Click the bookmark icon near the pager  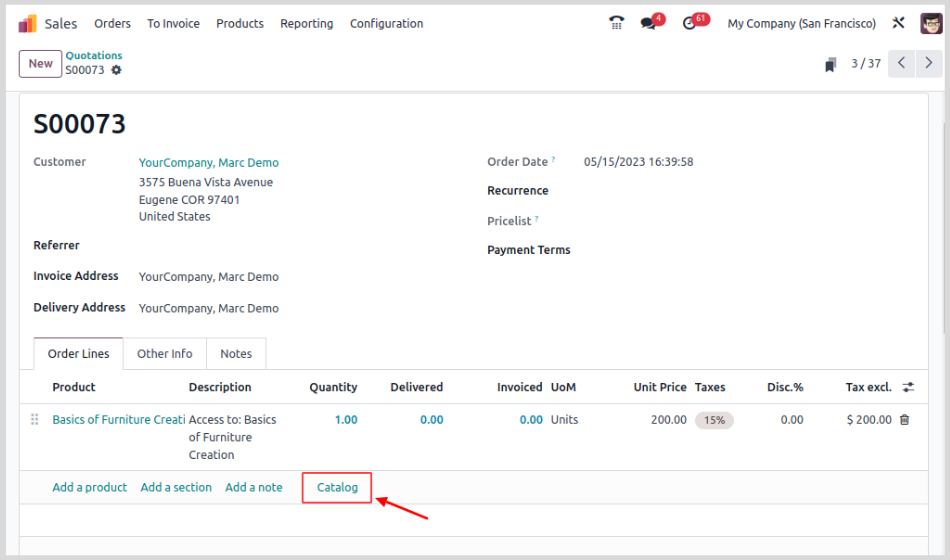coord(830,64)
